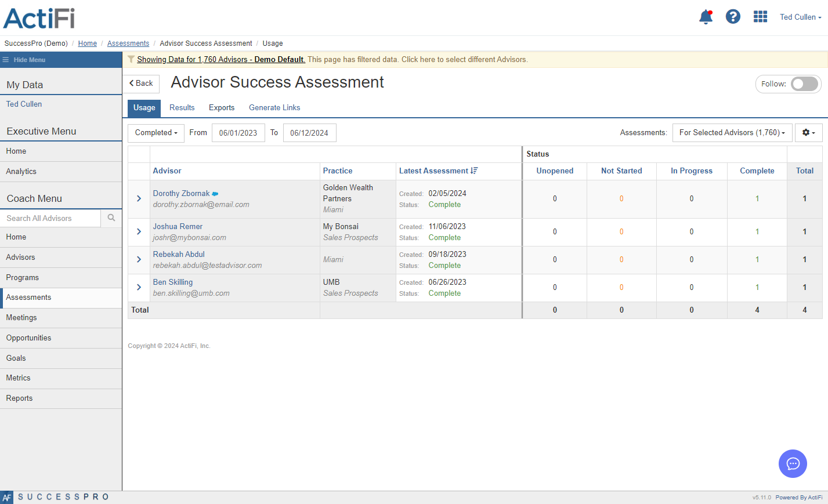Switch to the Results tab

click(x=182, y=107)
